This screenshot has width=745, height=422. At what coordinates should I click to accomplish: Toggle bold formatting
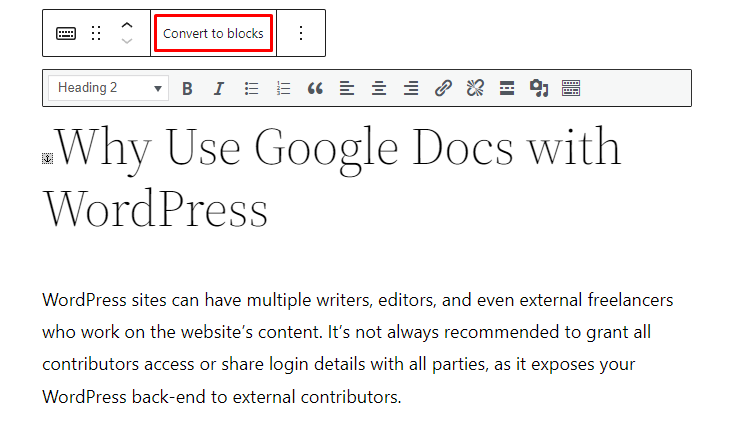pos(187,88)
